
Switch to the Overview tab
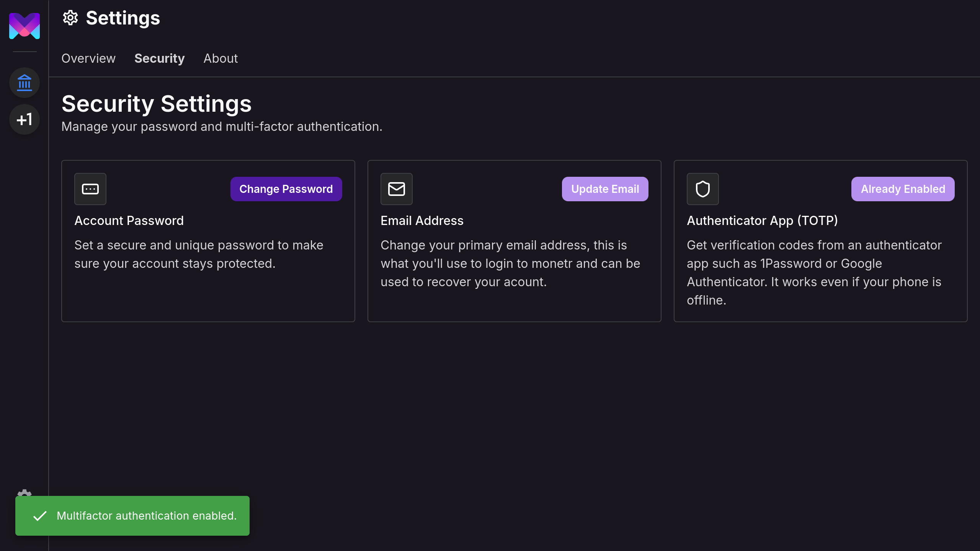88,59
